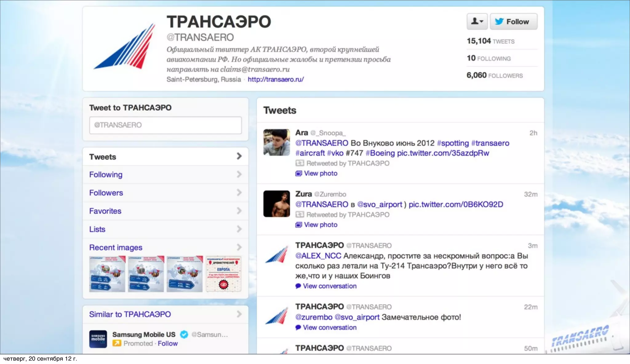Click Zura's avatar photo in tweets
Image resolution: width=630 pixels, height=364 pixels.
tap(277, 204)
